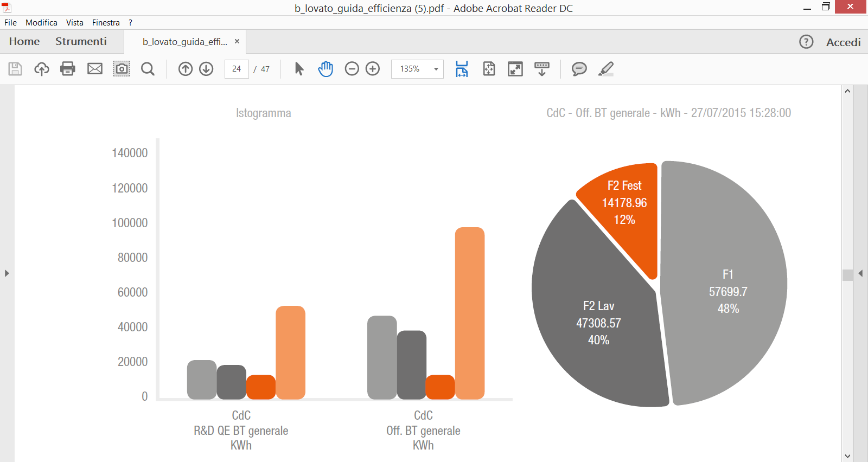
Task: Click the page number input field
Action: [237, 69]
